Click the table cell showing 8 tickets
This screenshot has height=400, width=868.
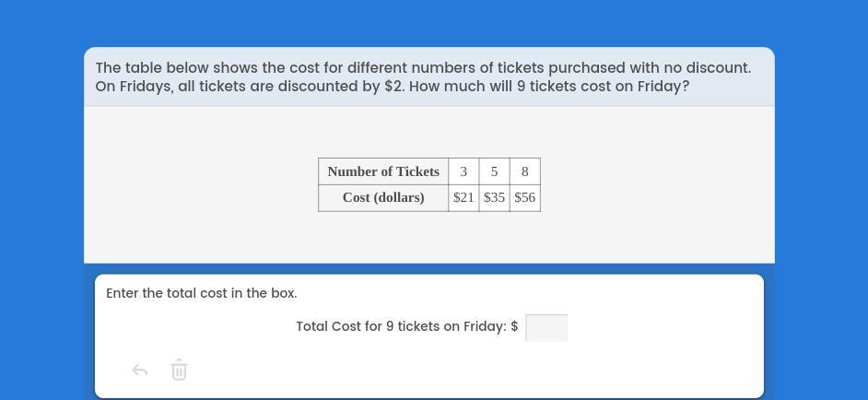pyautogui.click(x=525, y=171)
